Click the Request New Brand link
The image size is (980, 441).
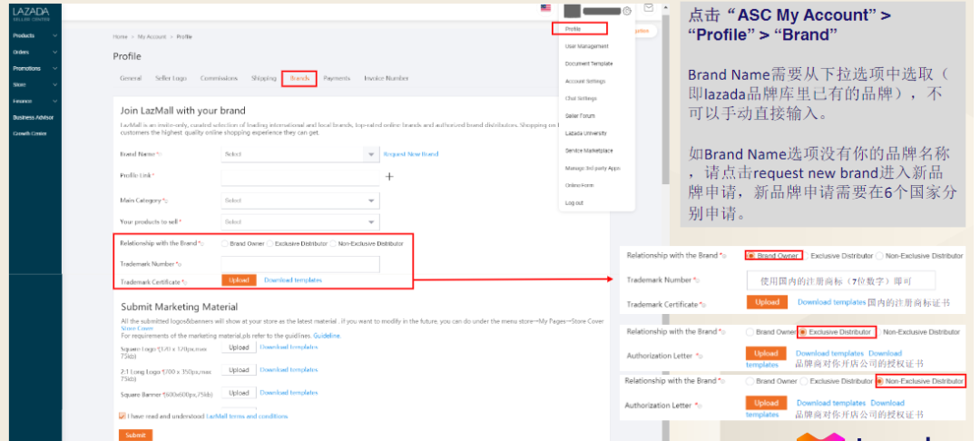[x=411, y=153]
